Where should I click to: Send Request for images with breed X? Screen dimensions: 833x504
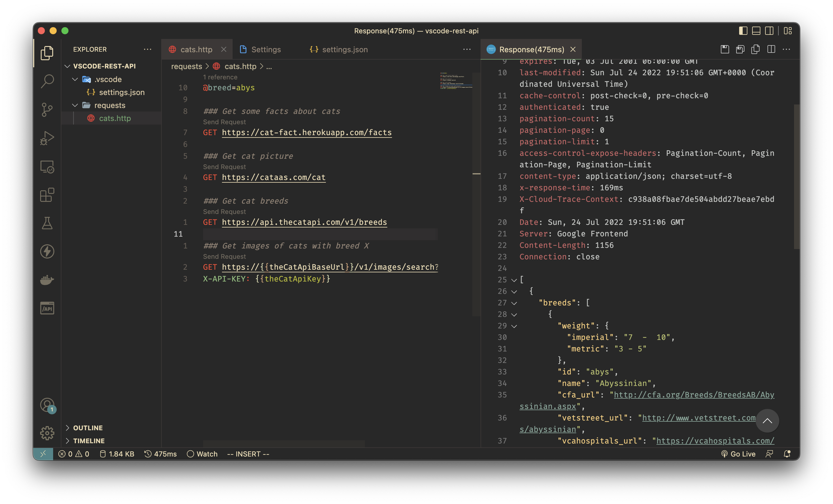click(x=224, y=256)
